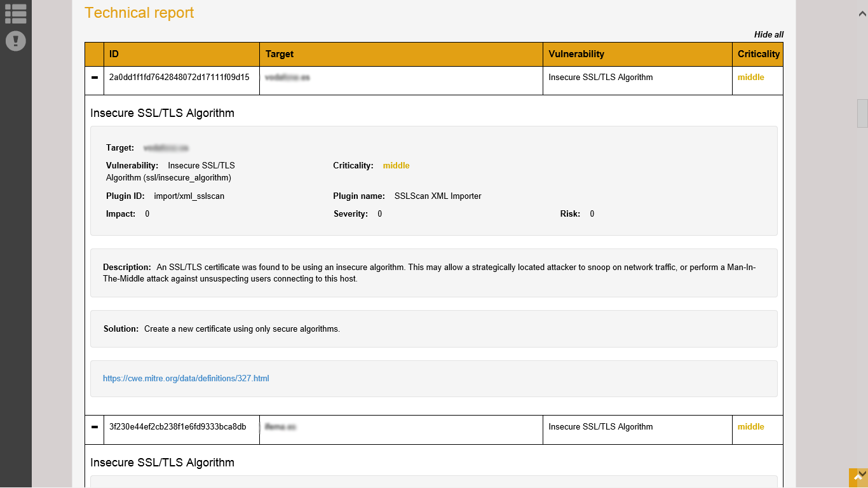868x488 pixels.
Task: Select the ID text 3f230e44ef2cb238f1e6fd9333bca8db
Action: point(178,427)
